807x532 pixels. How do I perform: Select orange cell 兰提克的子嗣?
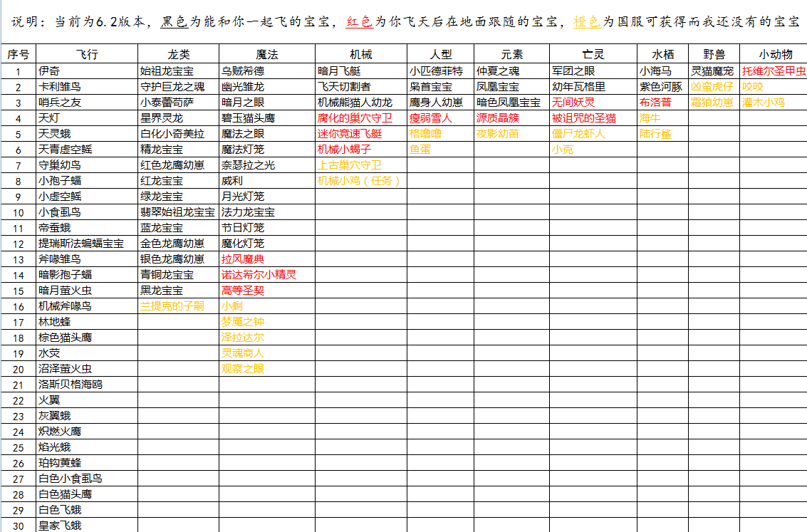179,306
